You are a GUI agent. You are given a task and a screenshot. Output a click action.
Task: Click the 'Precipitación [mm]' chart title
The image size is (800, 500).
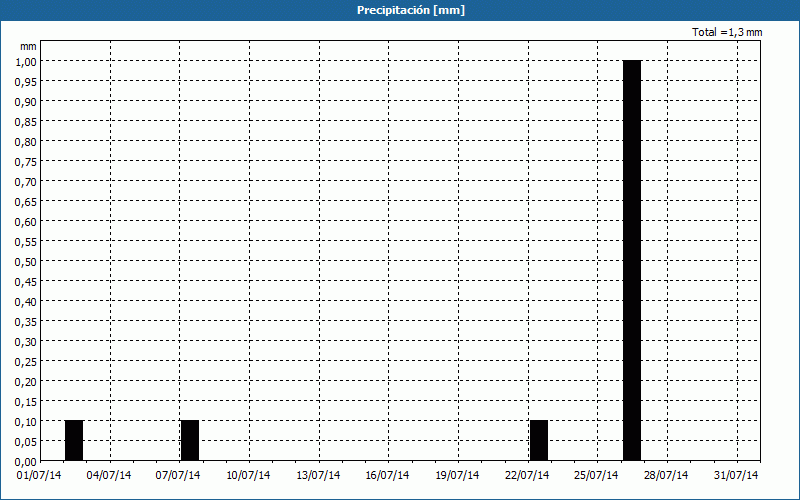411,10
